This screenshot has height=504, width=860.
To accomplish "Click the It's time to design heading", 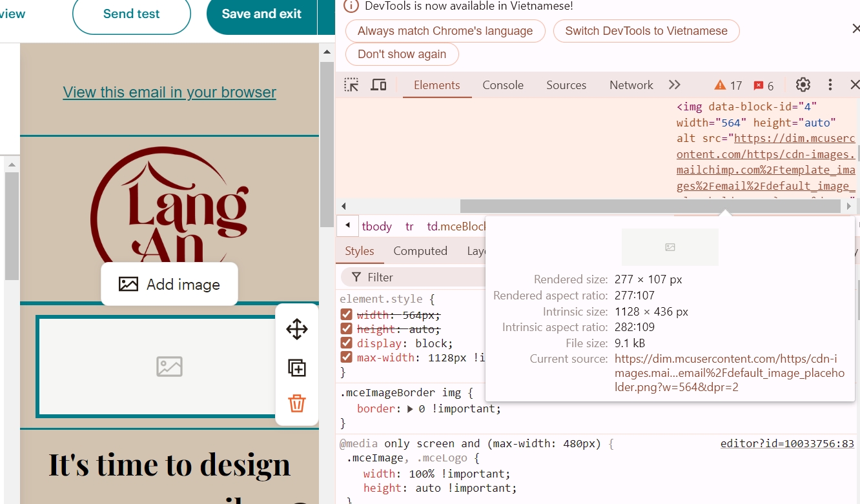I will coord(169,465).
